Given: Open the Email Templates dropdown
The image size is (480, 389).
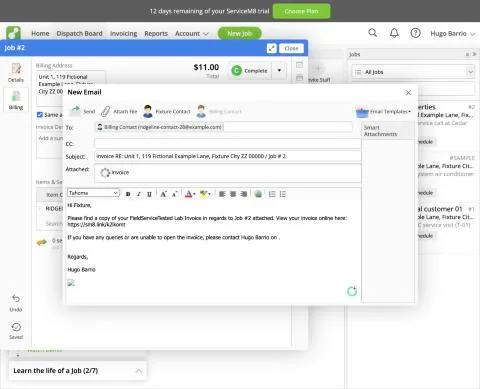Looking at the screenshot, I should (x=383, y=112).
